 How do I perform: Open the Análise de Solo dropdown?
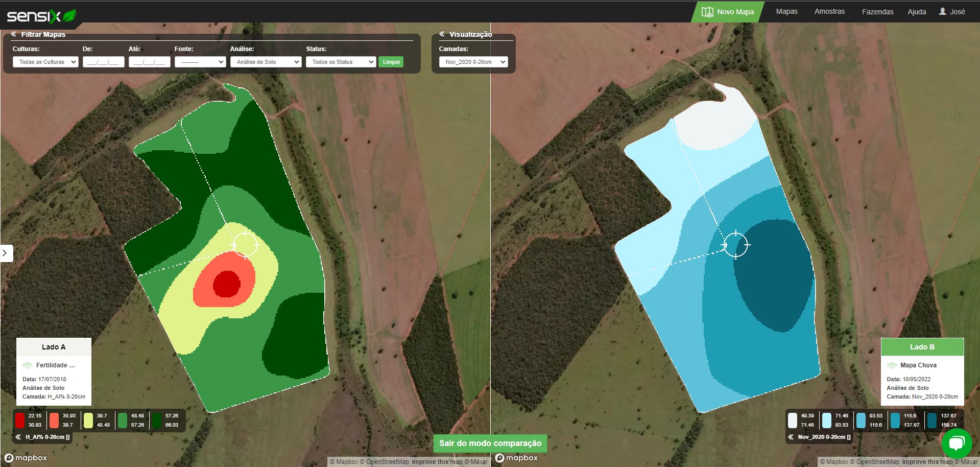(266, 62)
